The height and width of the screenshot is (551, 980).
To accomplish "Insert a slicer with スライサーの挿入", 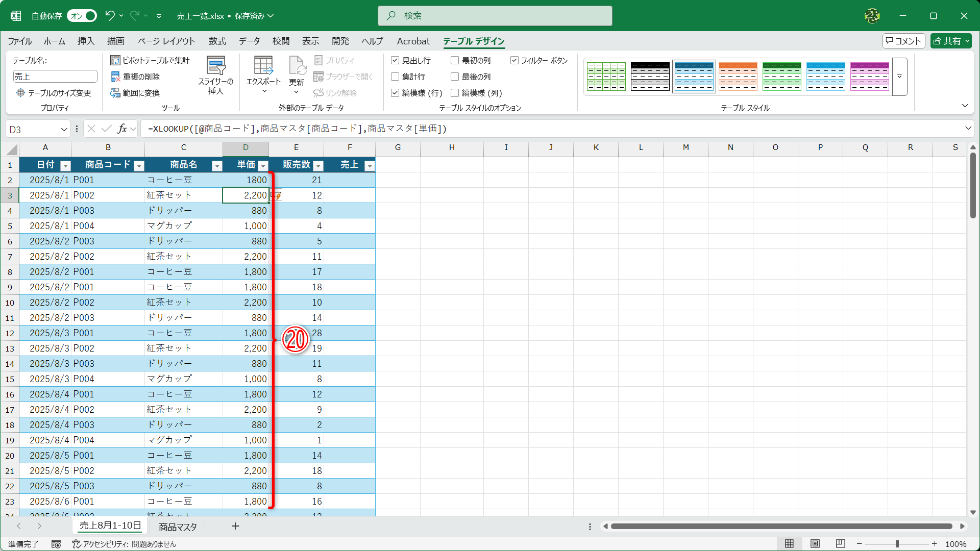I will point(215,75).
